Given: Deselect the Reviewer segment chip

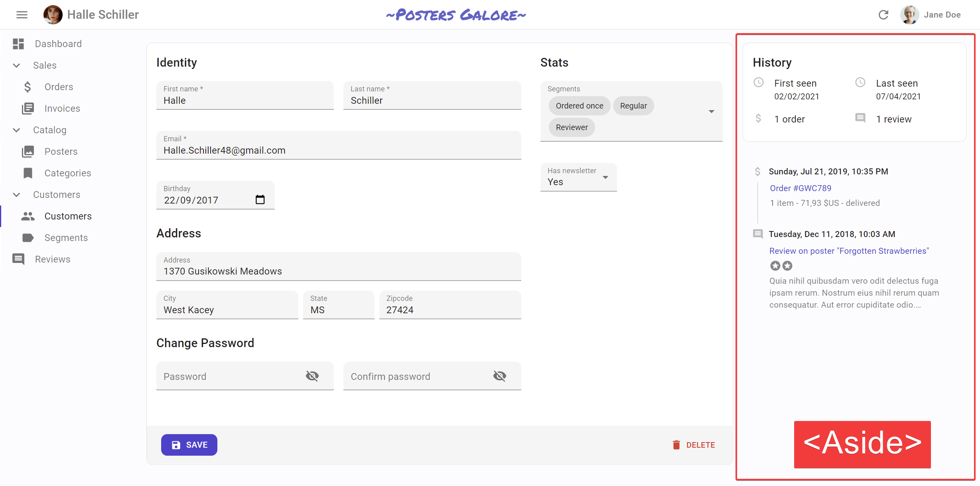Looking at the screenshot, I should point(572,127).
